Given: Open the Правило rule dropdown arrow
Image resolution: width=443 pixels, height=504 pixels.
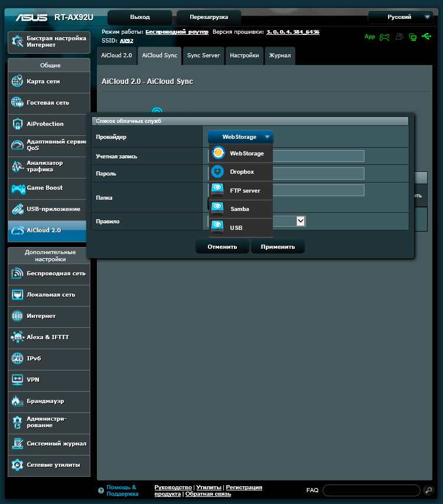Looking at the screenshot, I should point(301,221).
